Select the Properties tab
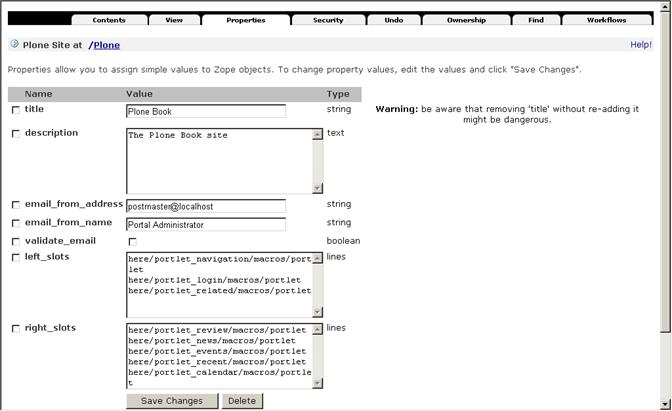Image resolution: width=672 pixels, height=411 pixels. coord(246,20)
